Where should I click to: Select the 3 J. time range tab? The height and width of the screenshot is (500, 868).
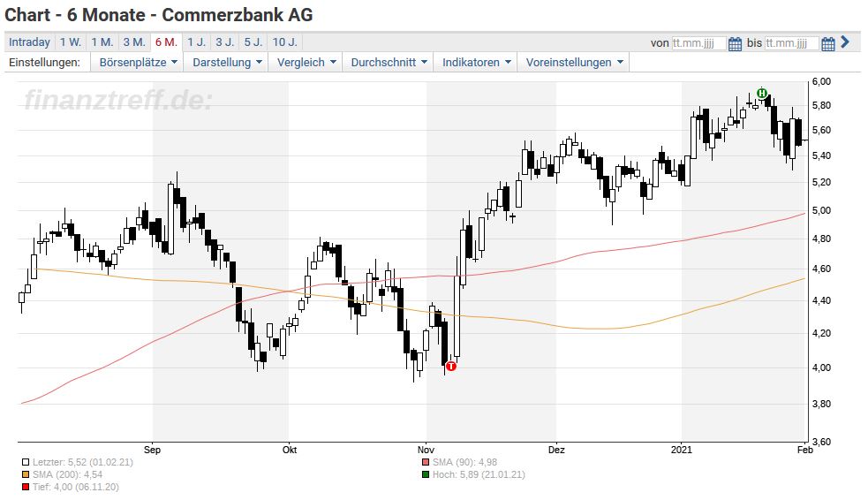pos(225,42)
